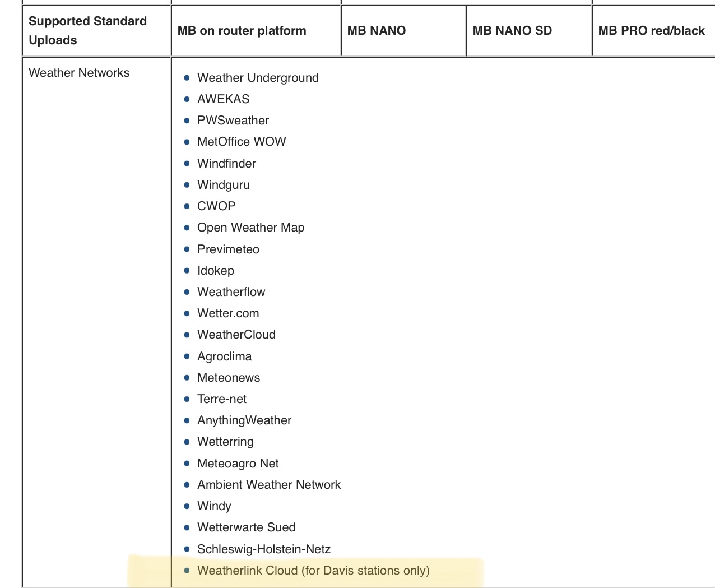Image resolution: width=715 pixels, height=588 pixels.
Task: Click the 'MB PRO red/black' column header
Action: coord(653,31)
